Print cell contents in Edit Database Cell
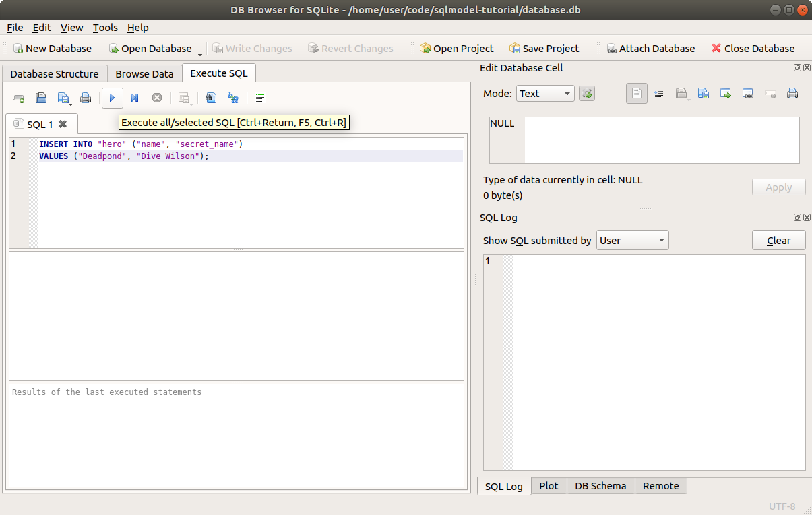This screenshot has width=812, height=515. (792, 94)
